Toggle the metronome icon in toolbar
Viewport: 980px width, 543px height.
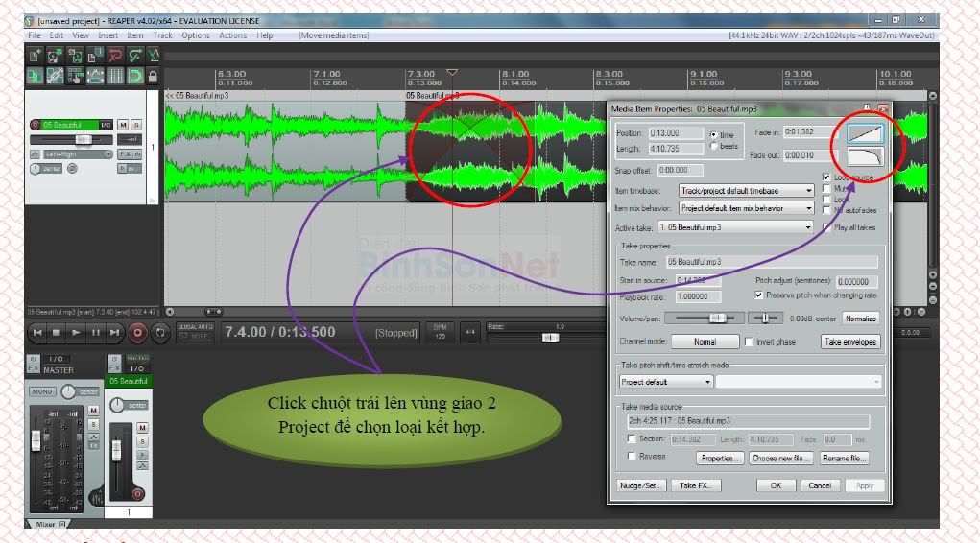click(x=155, y=56)
